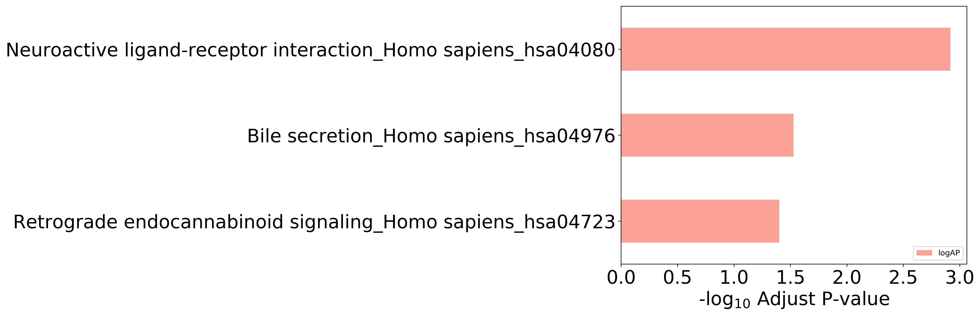Image resolution: width=980 pixels, height=315 pixels.
Task: Click the Neuroactive ligand-receptor interaction bar
Action: pos(786,49)
